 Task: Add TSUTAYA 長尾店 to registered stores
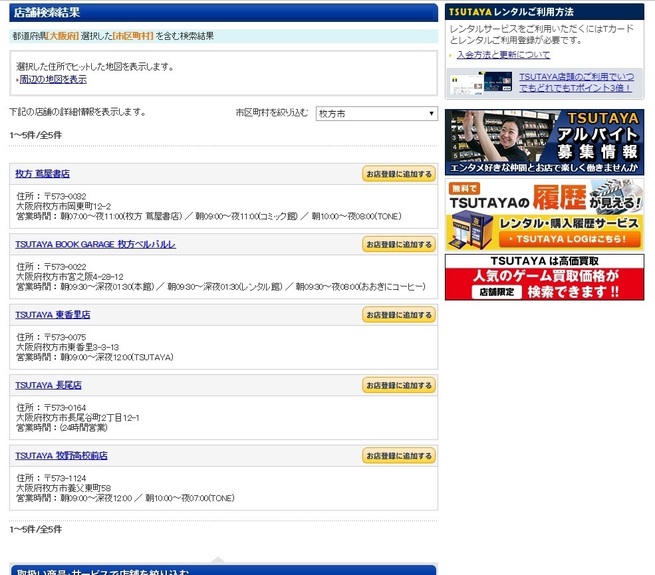399,385
